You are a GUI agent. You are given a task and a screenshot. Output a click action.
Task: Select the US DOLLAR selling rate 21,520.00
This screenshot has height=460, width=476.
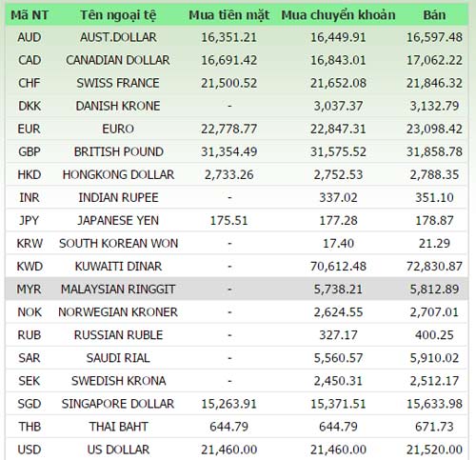434,450
